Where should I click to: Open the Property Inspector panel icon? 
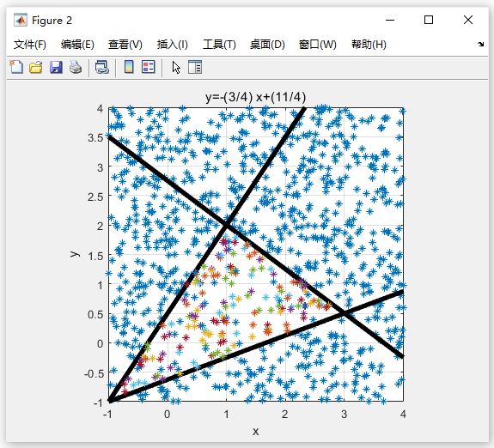[x=195, y=67]
